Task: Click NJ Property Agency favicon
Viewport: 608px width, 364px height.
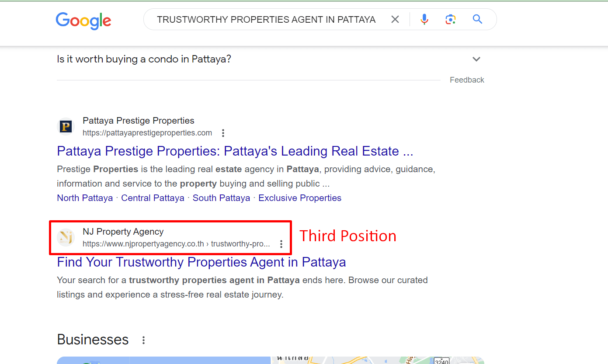Action: tap(66, 237)
